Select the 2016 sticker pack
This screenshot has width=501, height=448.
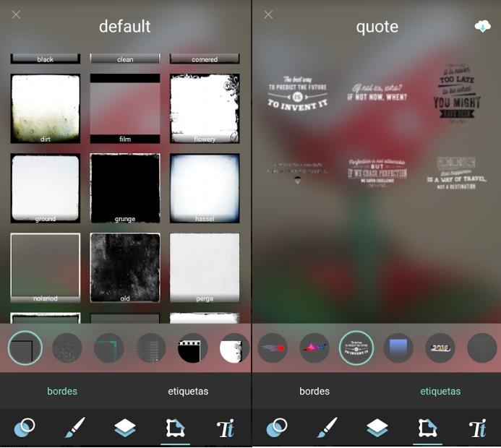click(440, 348)
